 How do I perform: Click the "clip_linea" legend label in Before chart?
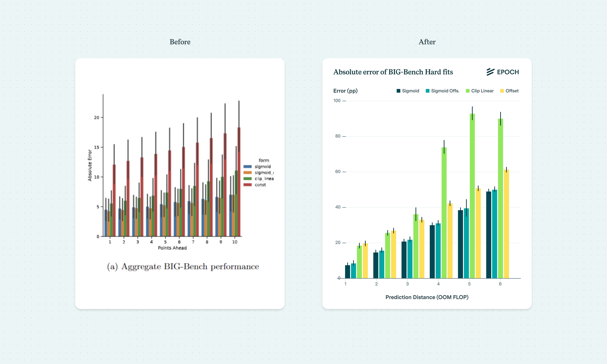pos(264,179)
